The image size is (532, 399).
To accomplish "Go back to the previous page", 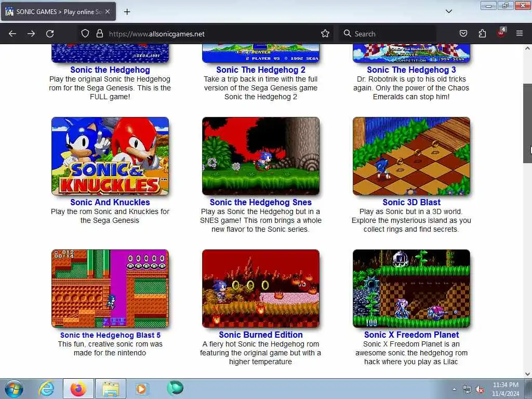I will click(12, 34).
